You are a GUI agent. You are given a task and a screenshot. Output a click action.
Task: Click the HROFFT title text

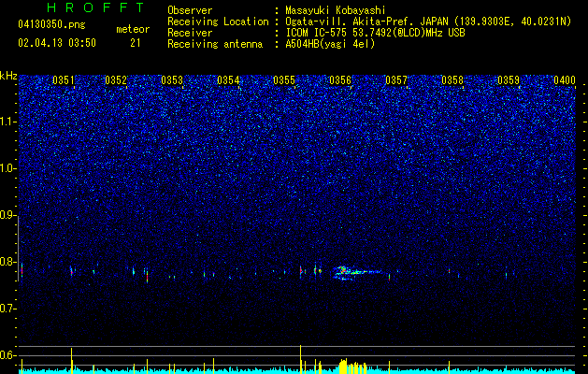pos(96,7)
